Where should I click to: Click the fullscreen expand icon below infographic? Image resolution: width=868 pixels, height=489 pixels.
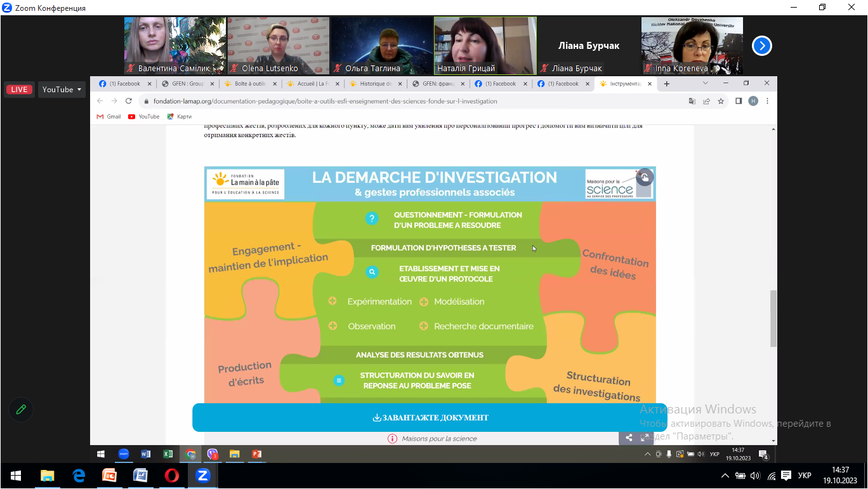click(x=645, y=438)
